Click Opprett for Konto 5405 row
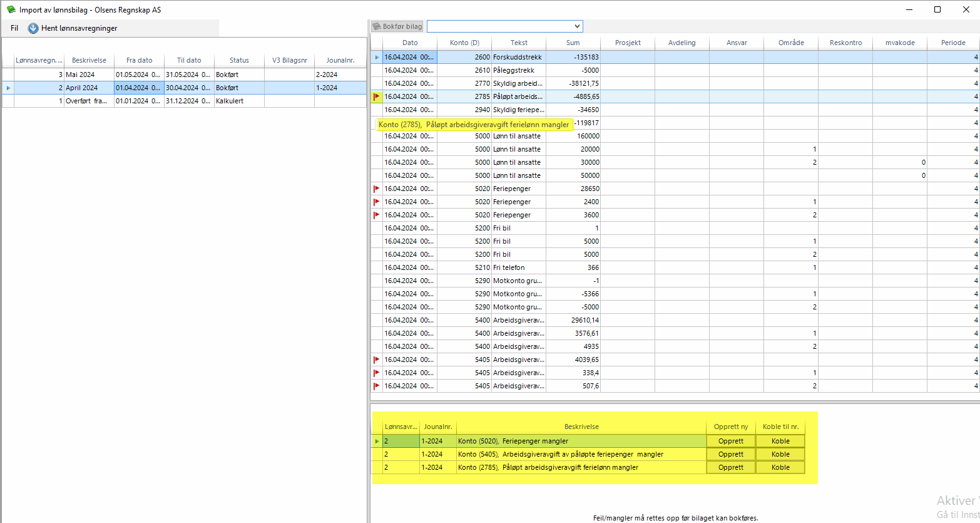Viewport: 980px width, 523px height. tap(731, 454)
